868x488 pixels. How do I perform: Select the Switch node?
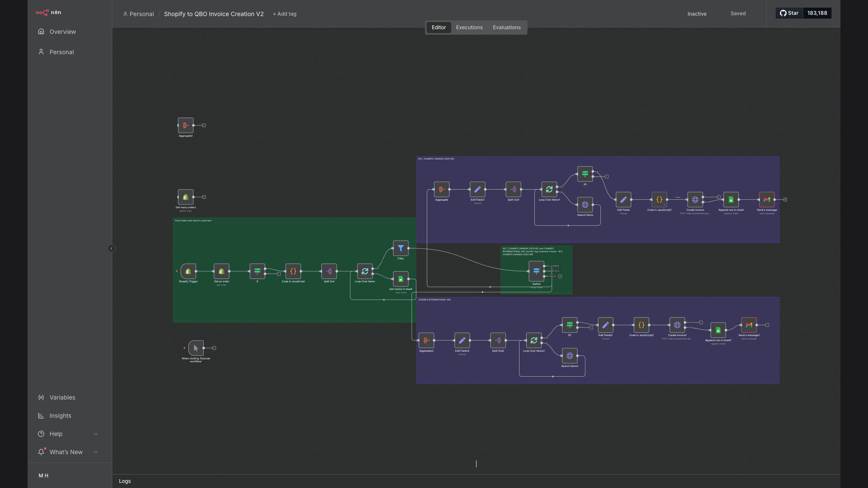coord(536,271)
